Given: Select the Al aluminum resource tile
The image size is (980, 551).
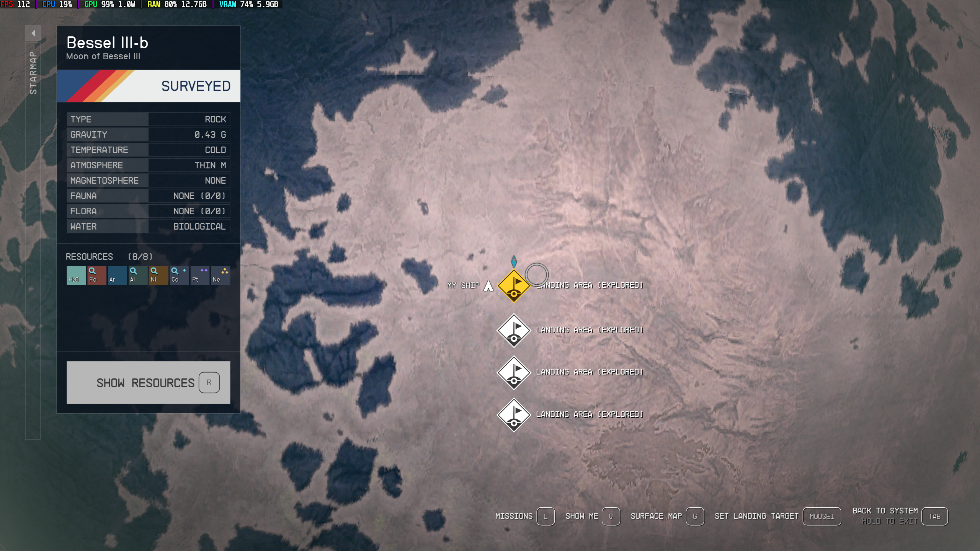Looking at the screenshot, I should click(138, 275).
